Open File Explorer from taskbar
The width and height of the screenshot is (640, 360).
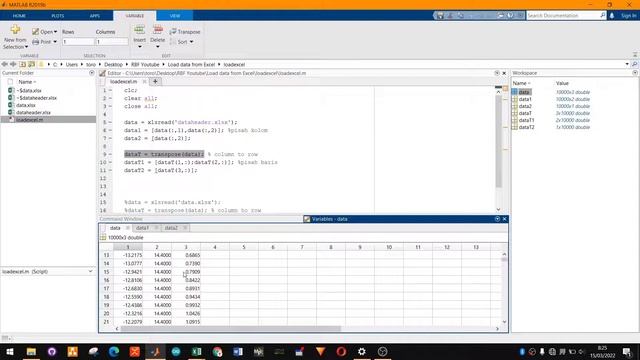[x=31, y=351]
